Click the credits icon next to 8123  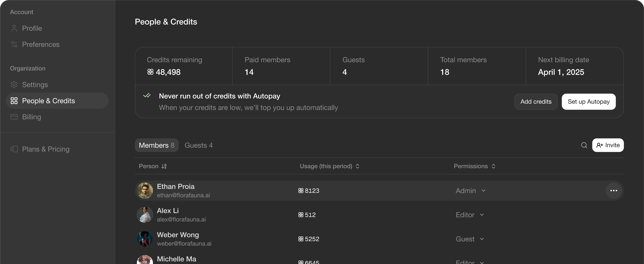click(x=301, y=191)
